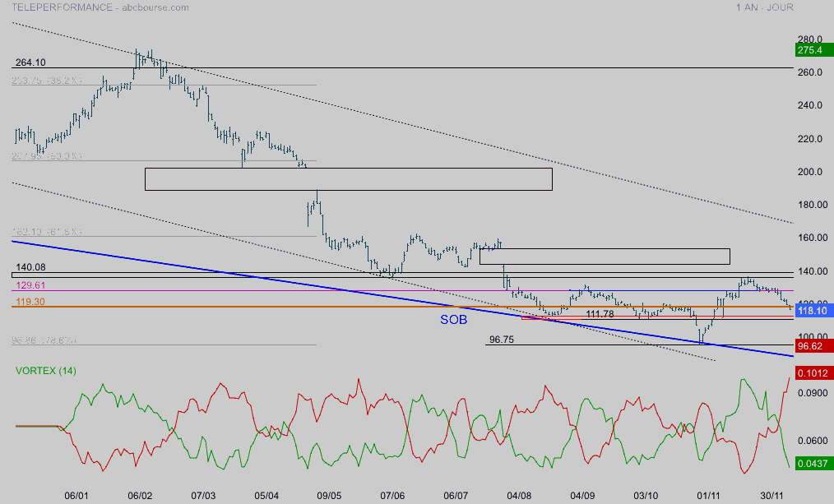Click the 0.0600 vortex axis label
The image size is (834, 504).
point(812,440)
